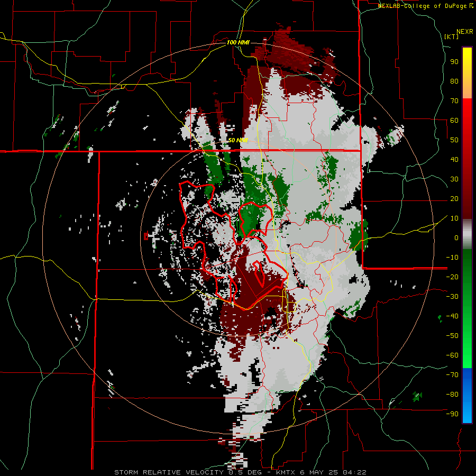Screen dimensions: 476x476
Task: Click the -80 value on velocity scale
Action: [452, 395]
